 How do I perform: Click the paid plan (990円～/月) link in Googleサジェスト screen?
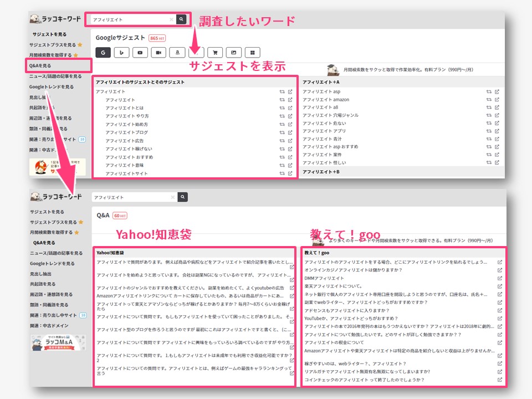[408, 70]
